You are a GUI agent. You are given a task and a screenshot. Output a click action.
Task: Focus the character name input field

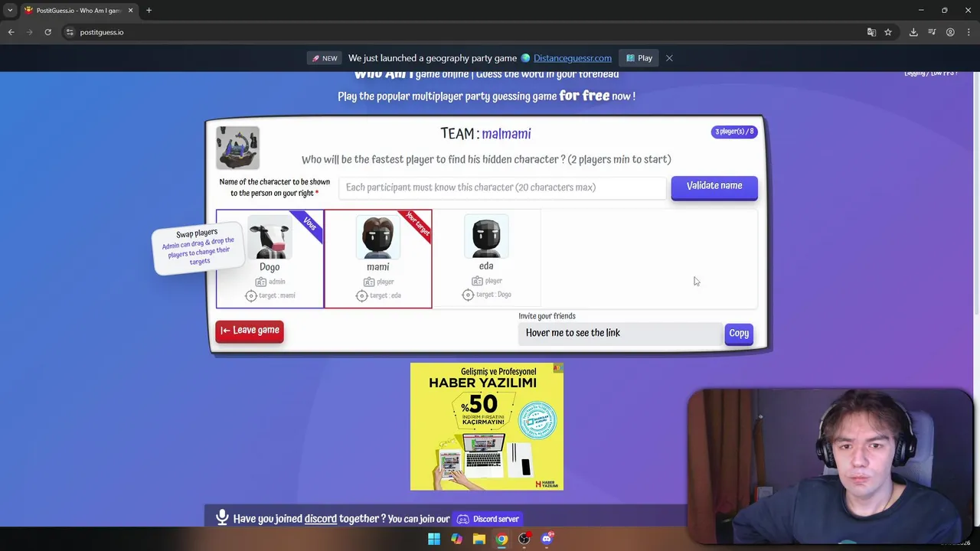[x=502, y=187]
